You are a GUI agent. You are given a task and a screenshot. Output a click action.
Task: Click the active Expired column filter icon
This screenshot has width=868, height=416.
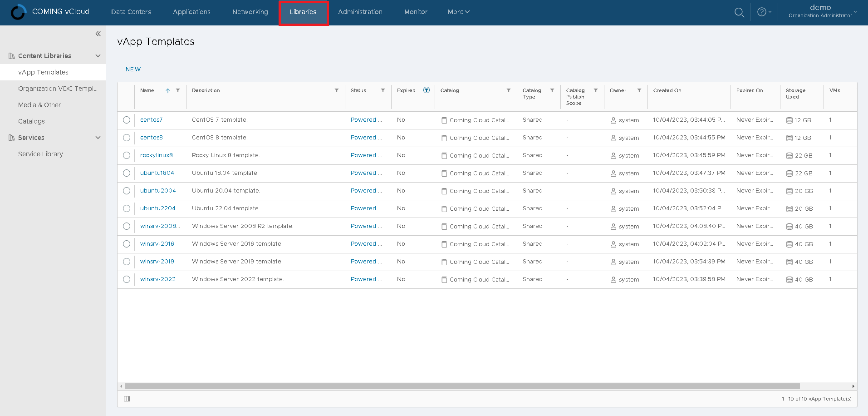pos(427,90)
